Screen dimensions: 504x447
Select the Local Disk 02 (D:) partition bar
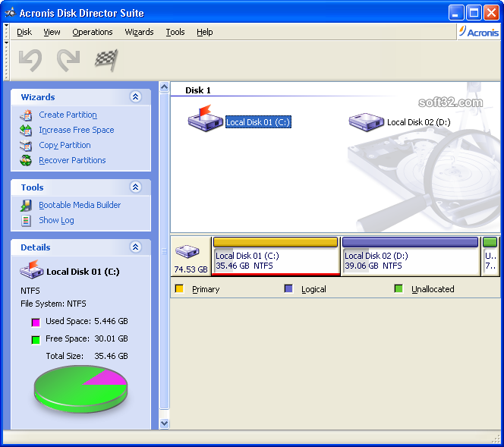tap(411, 257)
